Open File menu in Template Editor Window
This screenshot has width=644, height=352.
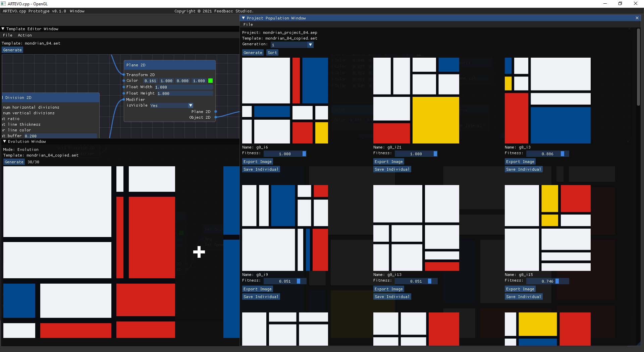pyautogui.click(x=8, y=35)
